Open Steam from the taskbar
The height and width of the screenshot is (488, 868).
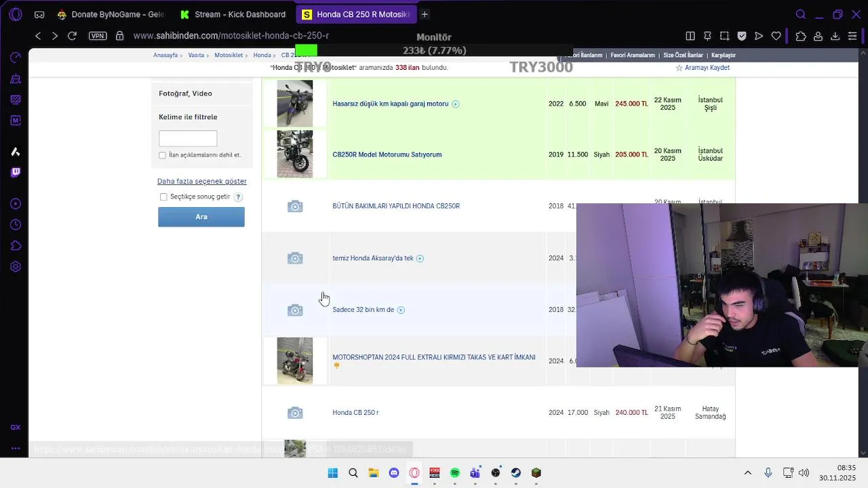click(x=516, y=473)
